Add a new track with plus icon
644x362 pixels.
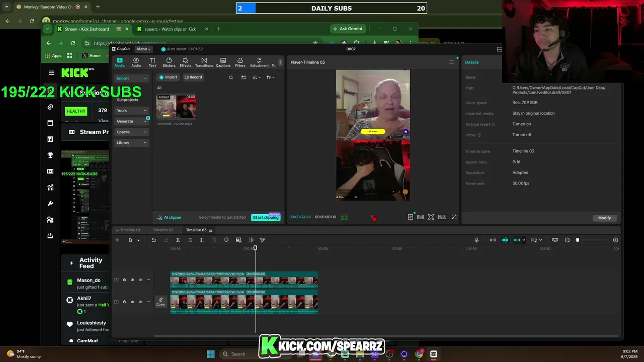[x=117, y=240]
